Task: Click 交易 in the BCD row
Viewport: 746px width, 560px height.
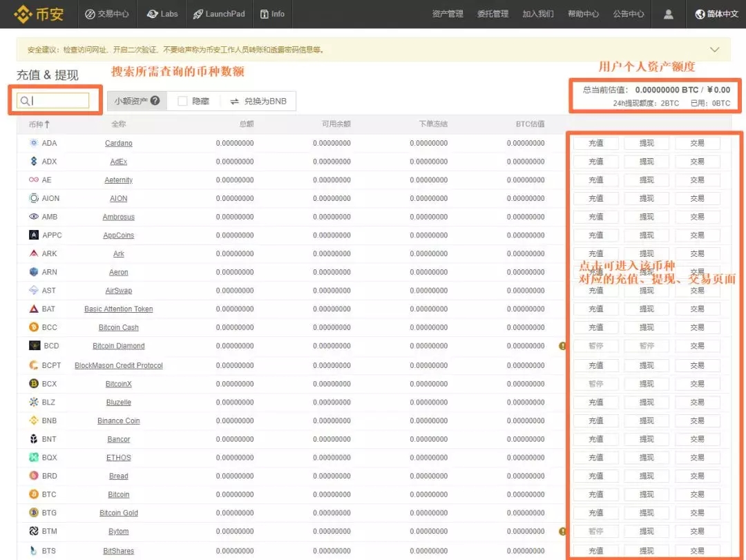Action: pos(697,346)
